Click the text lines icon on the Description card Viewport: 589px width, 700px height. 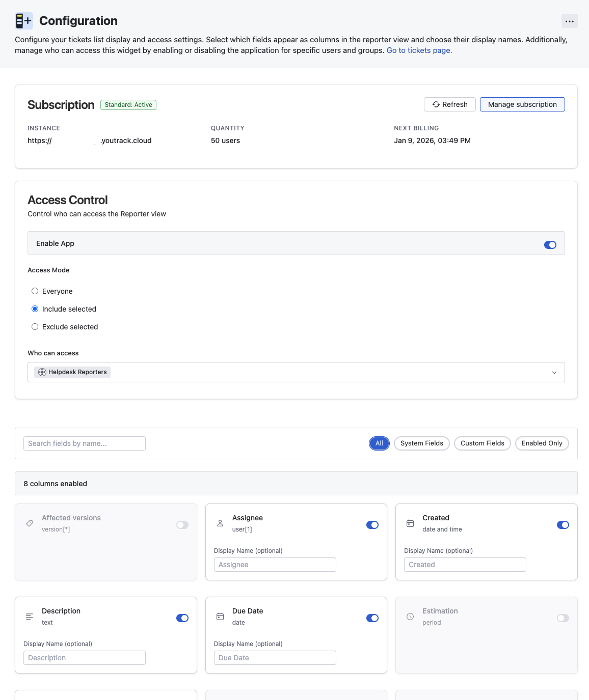tap(29, 617)
